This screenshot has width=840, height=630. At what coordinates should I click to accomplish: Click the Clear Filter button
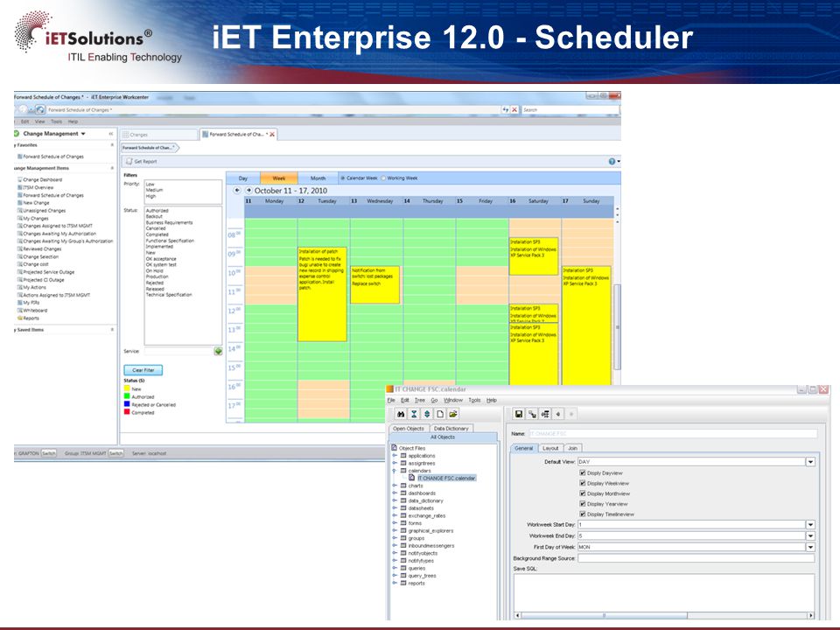point(143,370)
